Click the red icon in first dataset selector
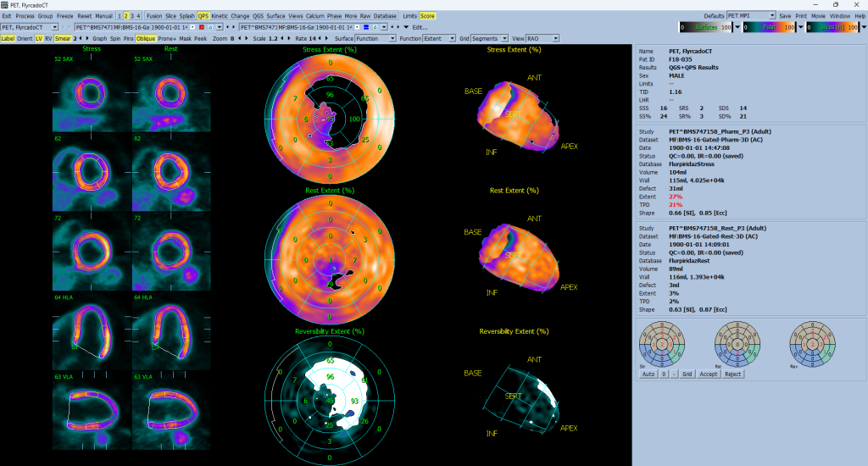Image resolution: width=868 pixels, height=466 pixels. click(202, 27)
